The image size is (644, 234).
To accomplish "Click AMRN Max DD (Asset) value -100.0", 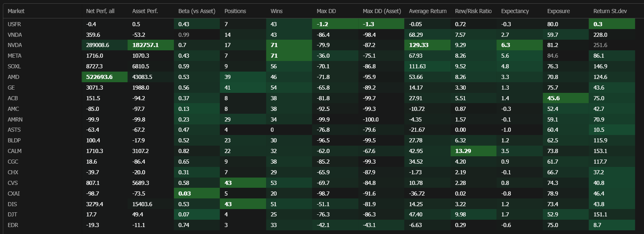I will click(371, 119).
